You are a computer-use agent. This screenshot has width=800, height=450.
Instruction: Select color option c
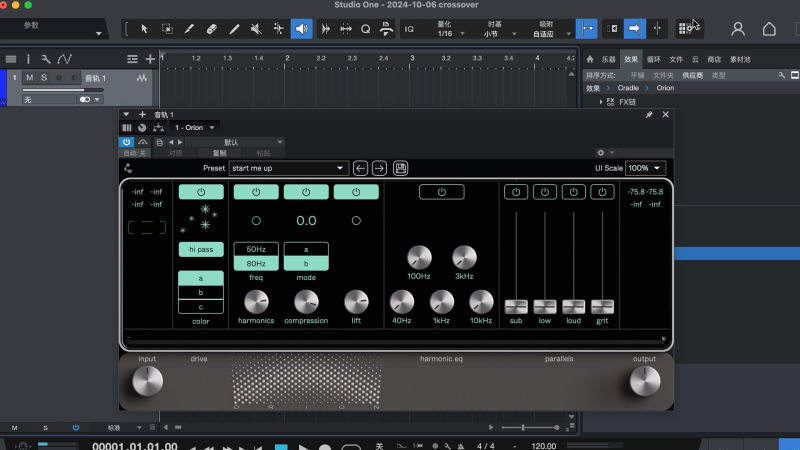tap(201, 307)
